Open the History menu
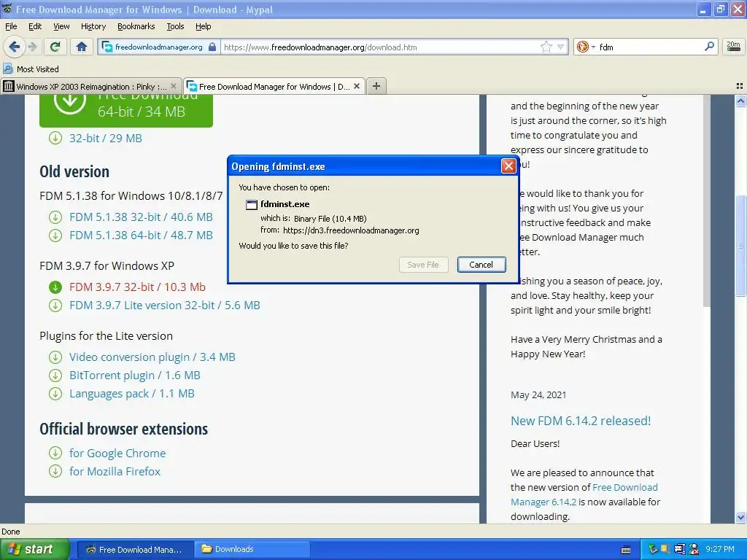 pos(93,26)
